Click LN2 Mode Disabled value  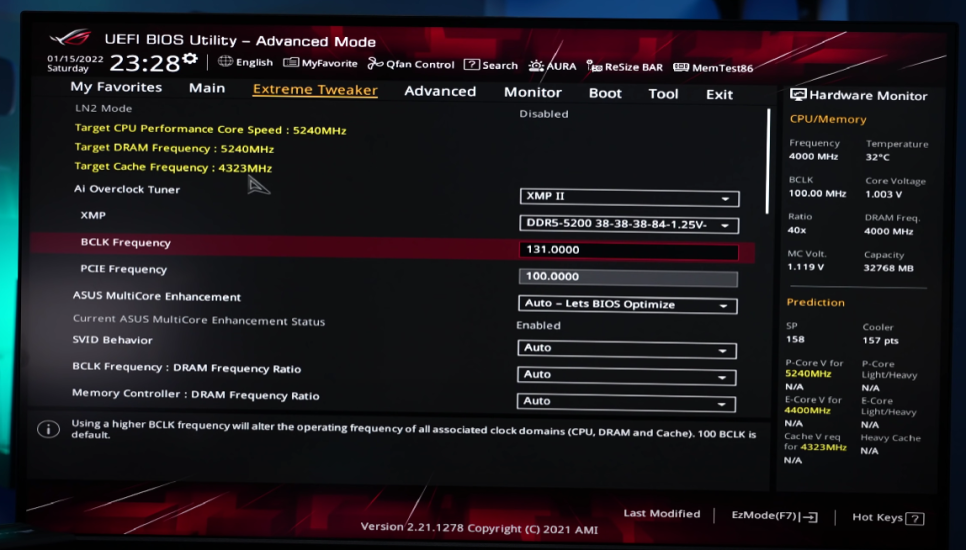coord(543,114)
